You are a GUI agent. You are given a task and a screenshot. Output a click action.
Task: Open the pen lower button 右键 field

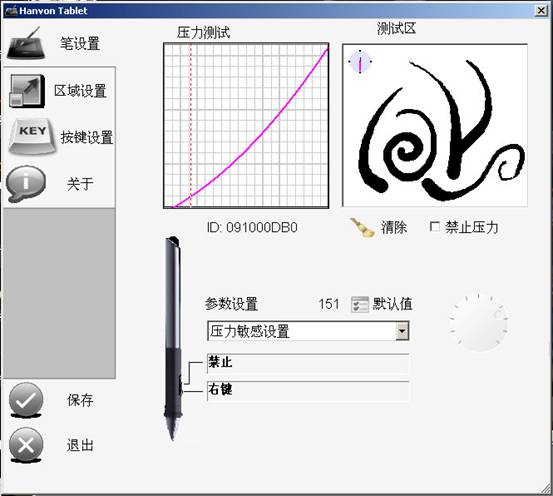click(308, 391)
